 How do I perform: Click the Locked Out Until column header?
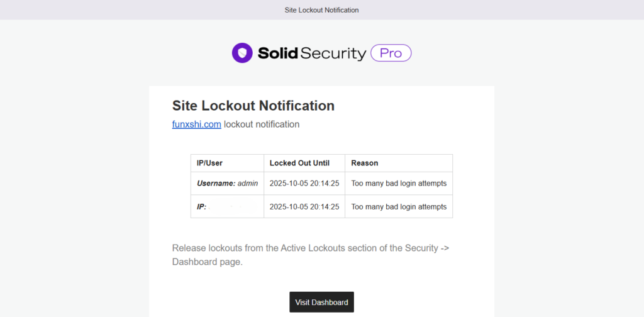[299, 163]
